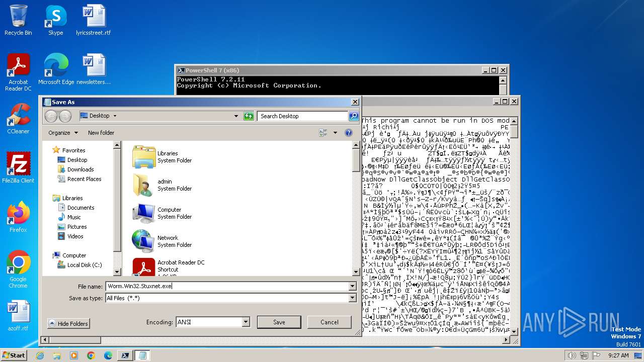The image size is (644, 362).
Task: Open File Explorer from the taskbar
Action: coord(57,355)
